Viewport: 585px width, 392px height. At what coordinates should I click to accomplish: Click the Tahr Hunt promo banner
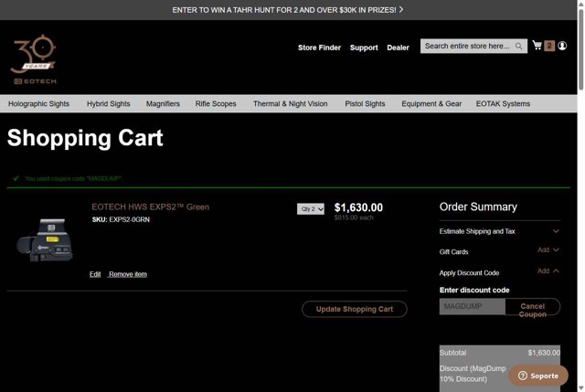[287, 10]
